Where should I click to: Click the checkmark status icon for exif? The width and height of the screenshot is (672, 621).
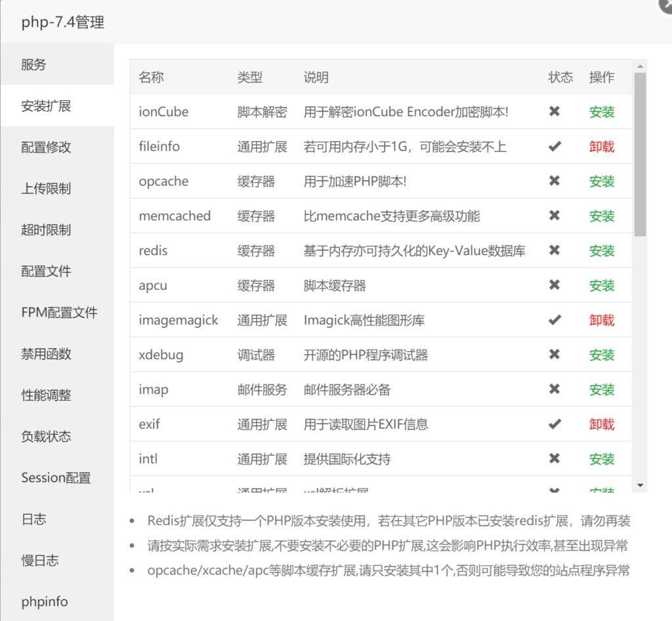tap(555, 424)
